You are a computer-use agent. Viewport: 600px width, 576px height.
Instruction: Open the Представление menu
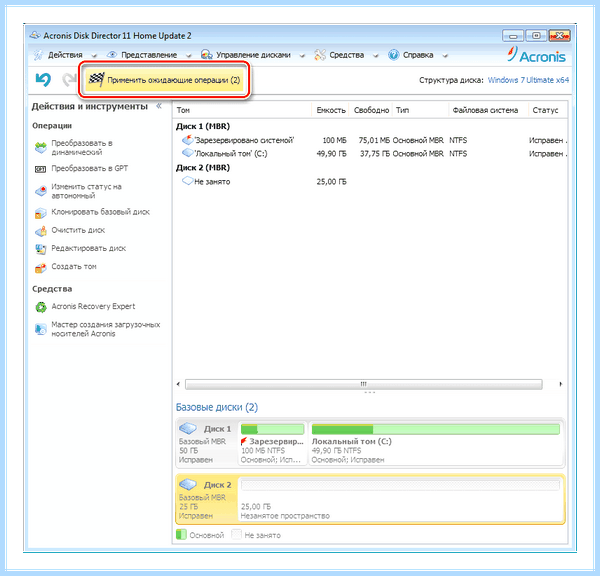click(149, 55)
